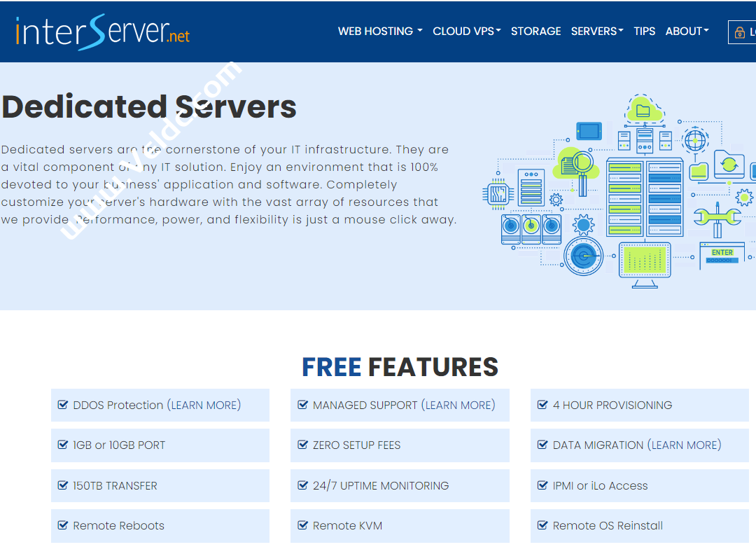The image size is (756, 547).
Task: Click the cloud folder icon in illustration
Action: (x=641, y=110)
